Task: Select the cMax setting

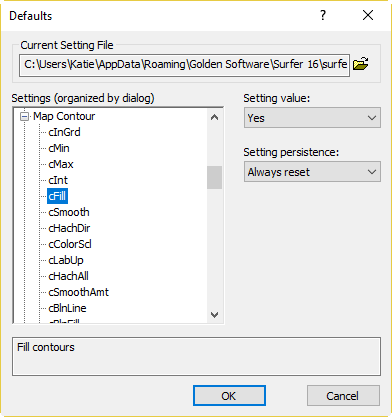Action: (61, 164)
